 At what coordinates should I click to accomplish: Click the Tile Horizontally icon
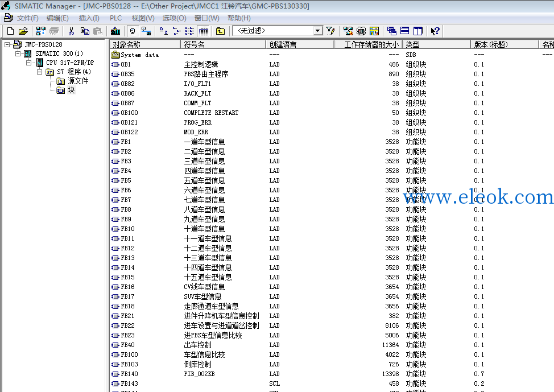tap(404, 31)
